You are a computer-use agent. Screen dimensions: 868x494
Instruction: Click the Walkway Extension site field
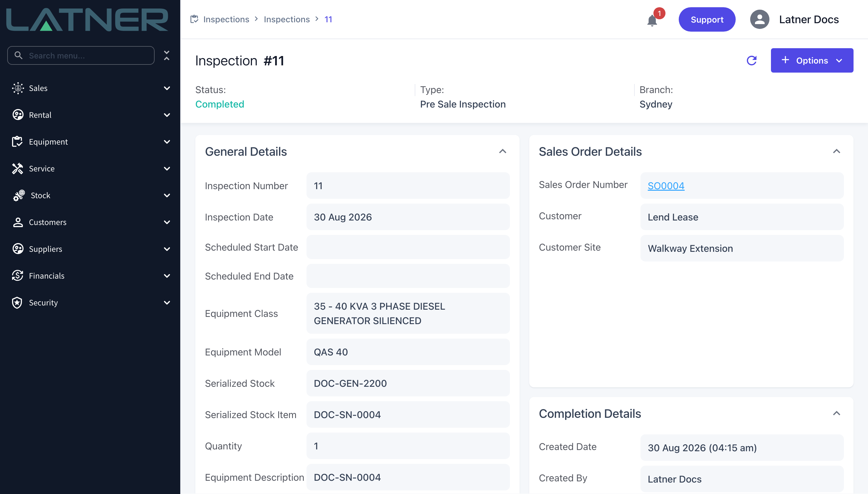coord(742,249)
